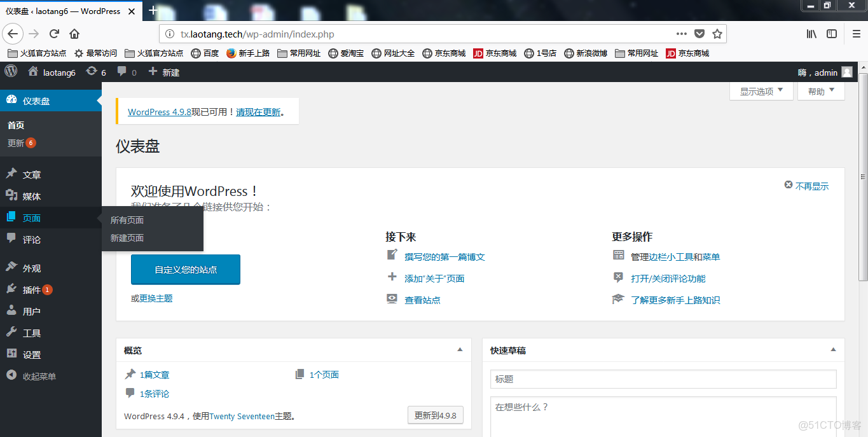The height and width of the screenshot is (437, 868).
Task: Show sidebars icon in Firefox toolbar
Action: point(832,34)
